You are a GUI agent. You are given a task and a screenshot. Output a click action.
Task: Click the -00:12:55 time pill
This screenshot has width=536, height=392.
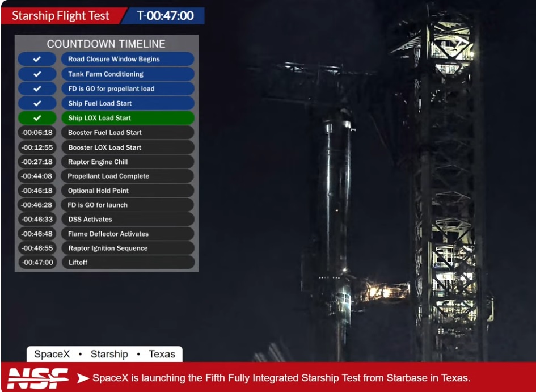point(37,147)
